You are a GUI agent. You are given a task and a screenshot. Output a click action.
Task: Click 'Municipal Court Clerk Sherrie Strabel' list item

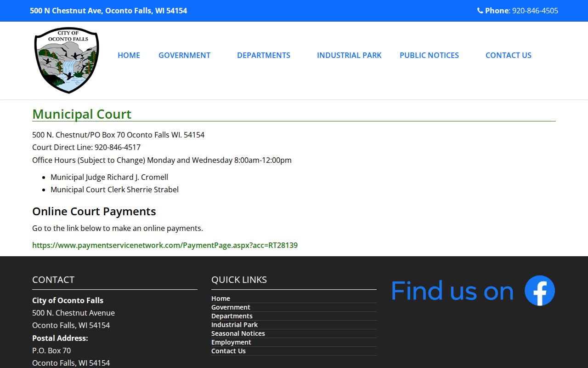pyautogui.click(x=114, y=190)
